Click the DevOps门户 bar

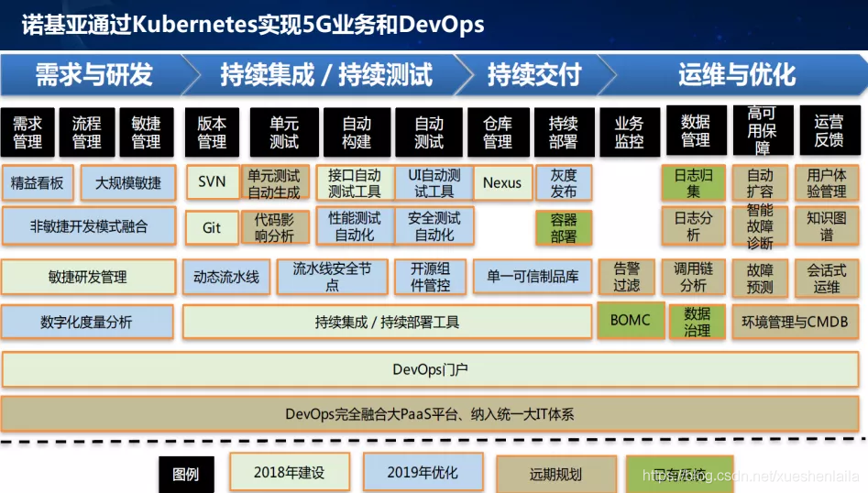tap(430, 369)
